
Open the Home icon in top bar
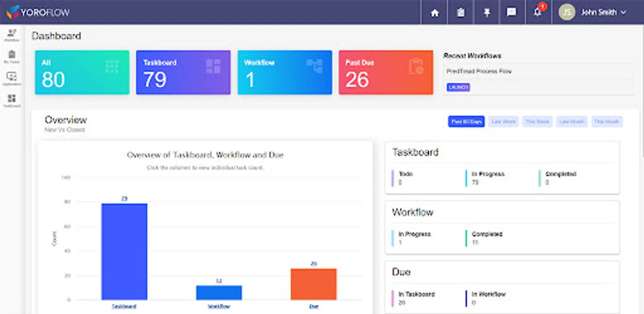coord(434,13)
